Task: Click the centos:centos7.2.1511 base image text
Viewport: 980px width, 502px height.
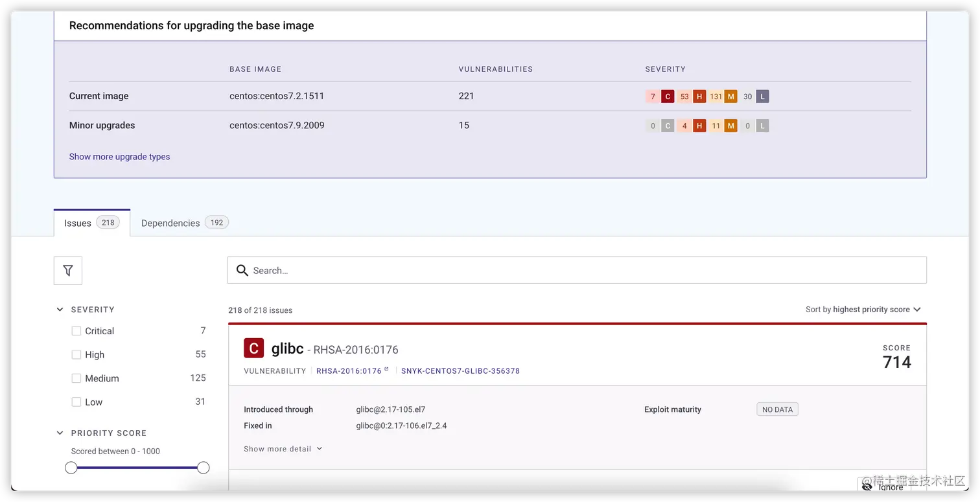Action: click(277, 96)
